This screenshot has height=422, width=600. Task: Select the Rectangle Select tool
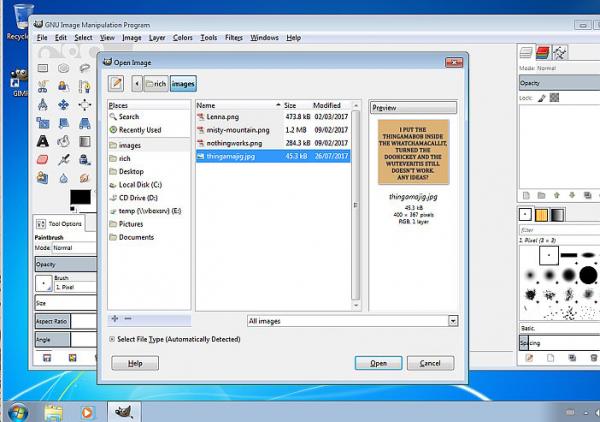(43, 68)
